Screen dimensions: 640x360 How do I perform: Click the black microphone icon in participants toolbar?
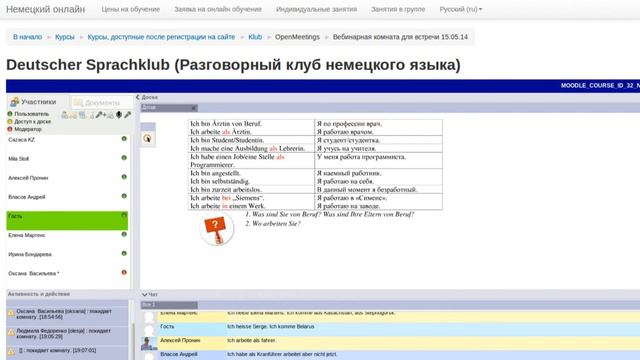[x=119, y=115]
